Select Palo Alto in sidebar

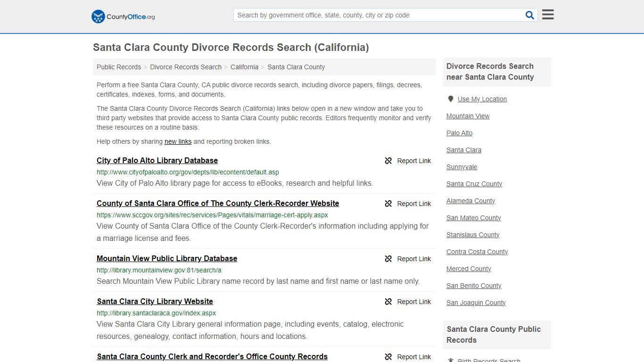pos(460,133)
